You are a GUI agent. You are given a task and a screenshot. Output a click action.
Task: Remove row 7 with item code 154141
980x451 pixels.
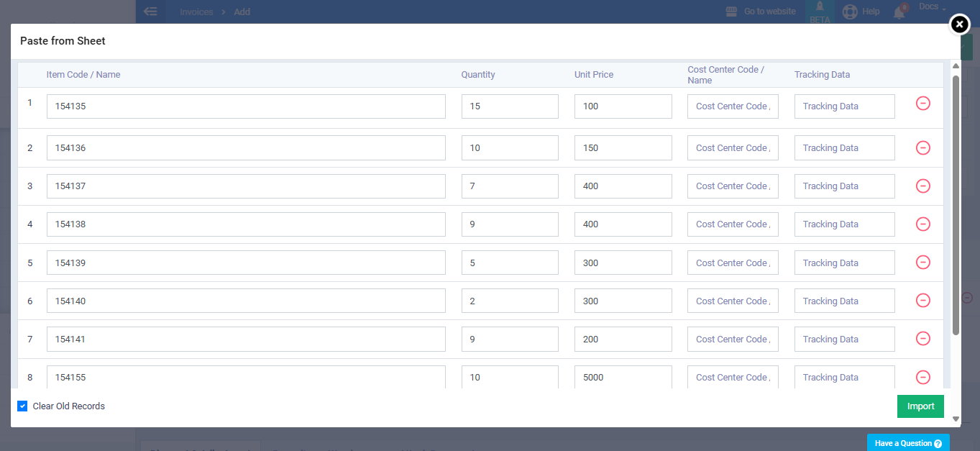click(922, 338)
